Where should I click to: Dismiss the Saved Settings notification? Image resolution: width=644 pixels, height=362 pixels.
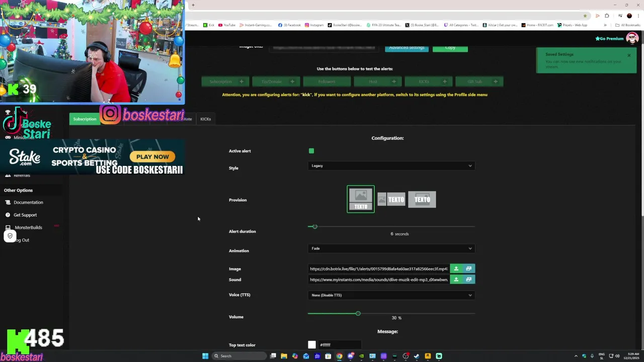pos(629,55)
